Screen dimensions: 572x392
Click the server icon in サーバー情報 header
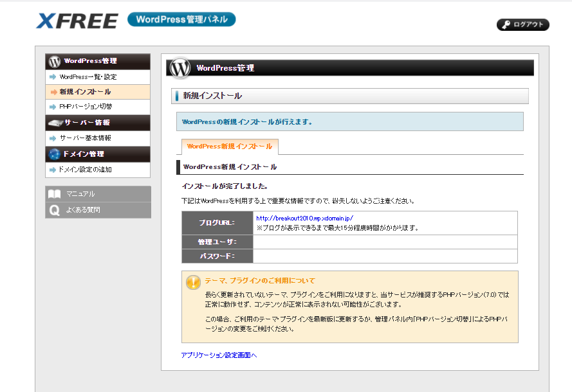pos(55,123)
